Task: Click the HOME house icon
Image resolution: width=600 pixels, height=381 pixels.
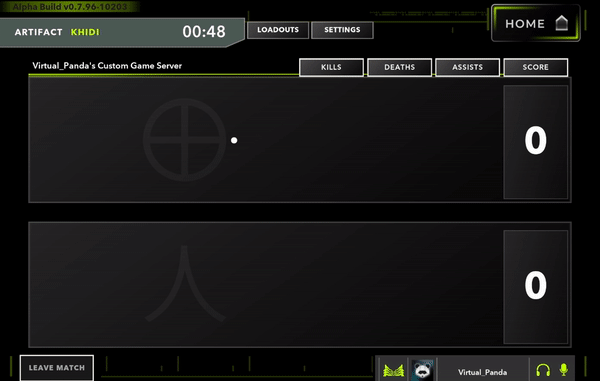Action: 561,23
